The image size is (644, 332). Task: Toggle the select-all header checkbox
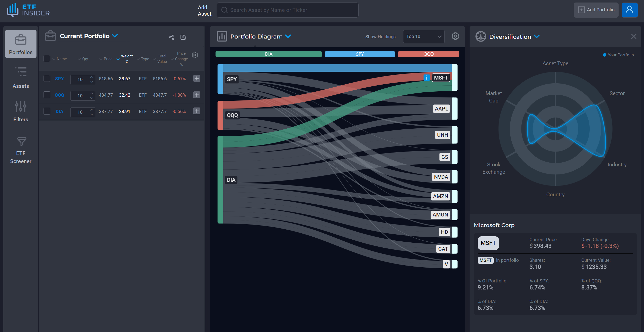click(47, 59)
